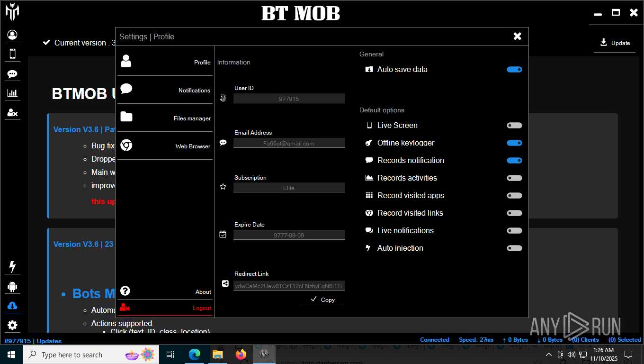The width and height of the screenshot is (644, 364).
Task: Click the "Speed: 27ms" status entry
Action: [x=476, y=340]
